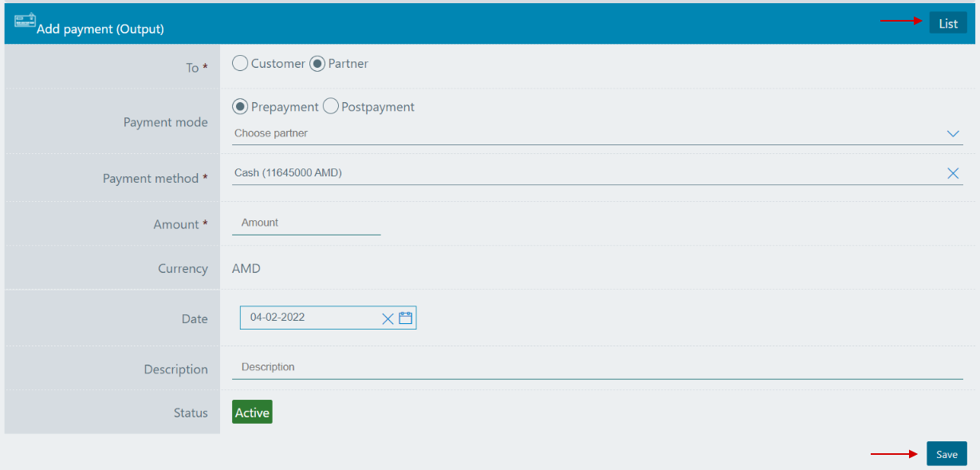Click the green Active status badge
The width and height of the screenshot is (980, 470).
coord(251,412)
